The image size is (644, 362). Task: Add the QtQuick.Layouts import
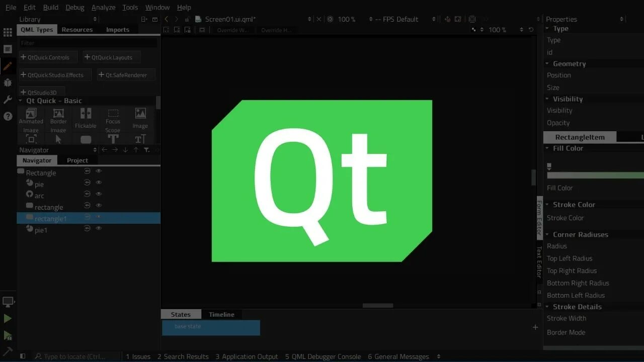click(x=112, y=57)
